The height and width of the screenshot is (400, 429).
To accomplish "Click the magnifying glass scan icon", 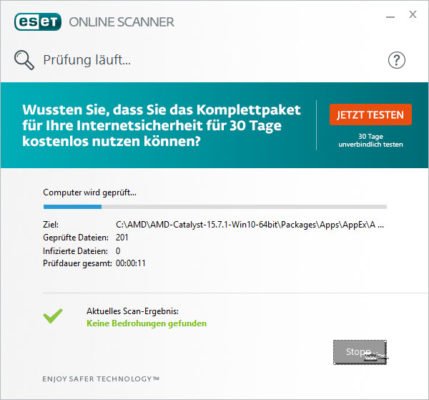I will tap(24, 60).
